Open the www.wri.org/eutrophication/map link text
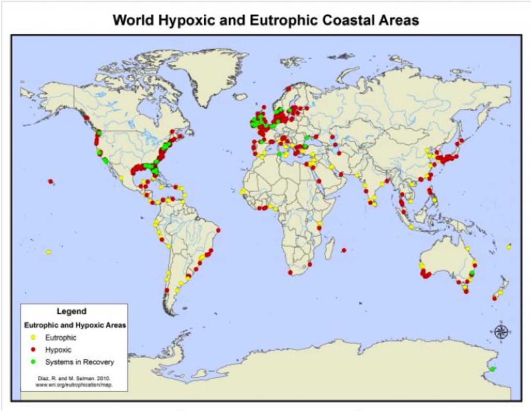Screen dimensions: 532x412 74,385
